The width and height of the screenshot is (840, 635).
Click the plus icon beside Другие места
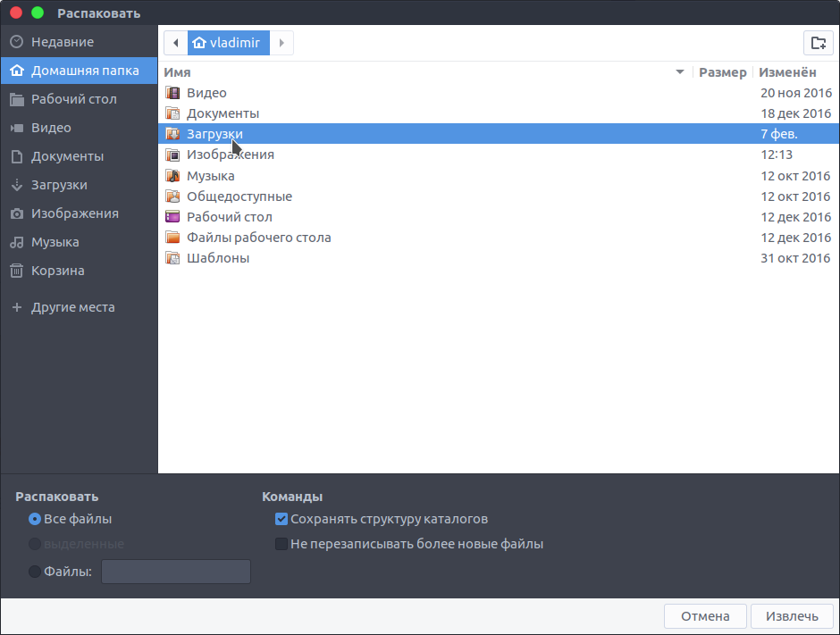(17, 307)
